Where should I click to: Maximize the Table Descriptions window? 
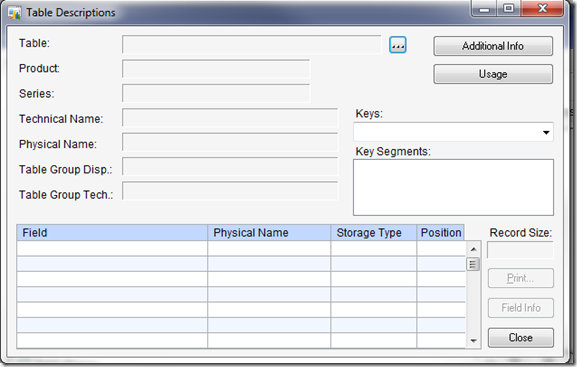click(x=509, y=8)
